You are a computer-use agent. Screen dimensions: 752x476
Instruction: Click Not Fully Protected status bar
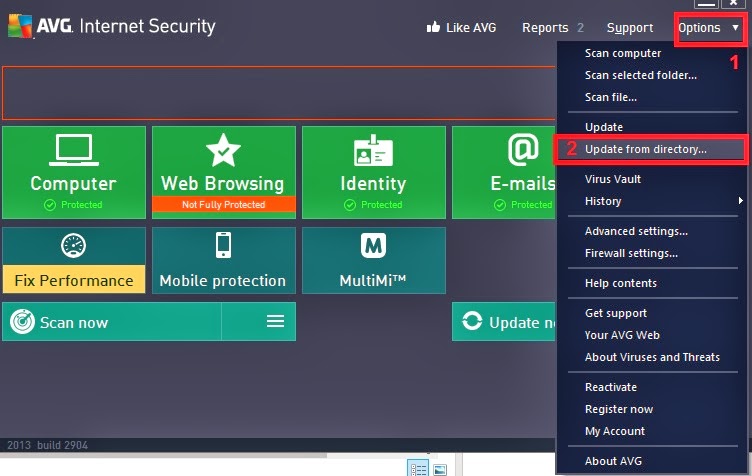[223, 204]
